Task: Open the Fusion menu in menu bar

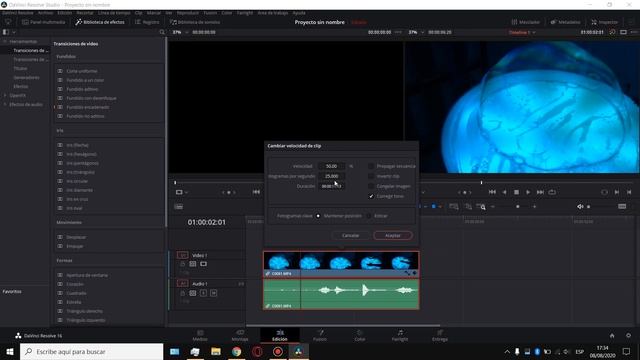Action: [x=210, y=13]
